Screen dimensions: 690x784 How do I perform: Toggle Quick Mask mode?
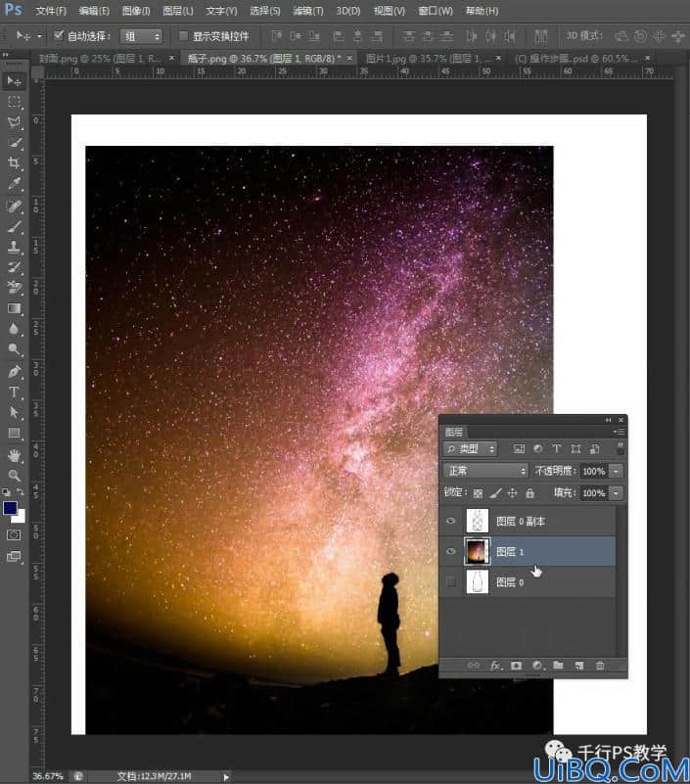[x=14, y=535]
